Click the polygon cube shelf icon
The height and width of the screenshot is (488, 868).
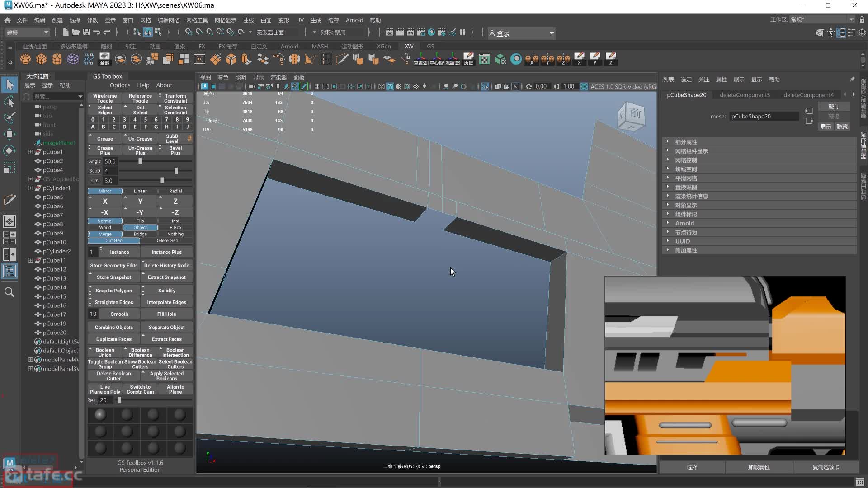42,59
